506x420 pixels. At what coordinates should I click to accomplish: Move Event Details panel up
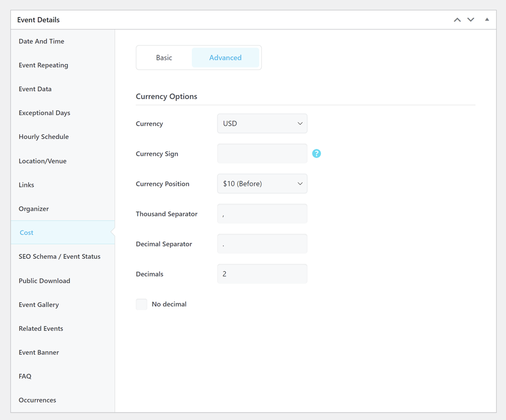(457, 20)
